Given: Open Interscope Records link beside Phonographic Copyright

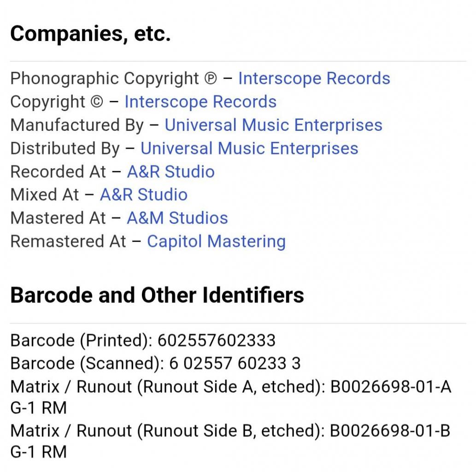Looking at the screenshot, I should tap(314, 78).
